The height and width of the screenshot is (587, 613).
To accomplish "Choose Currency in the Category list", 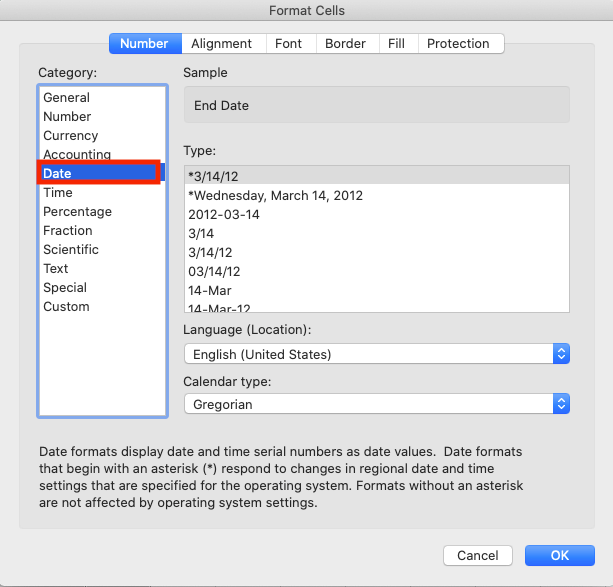I will [x=70, y=136].
